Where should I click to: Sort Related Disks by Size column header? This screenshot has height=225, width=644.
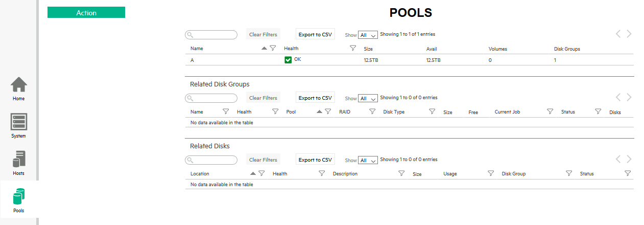click(x=417, y=174)
